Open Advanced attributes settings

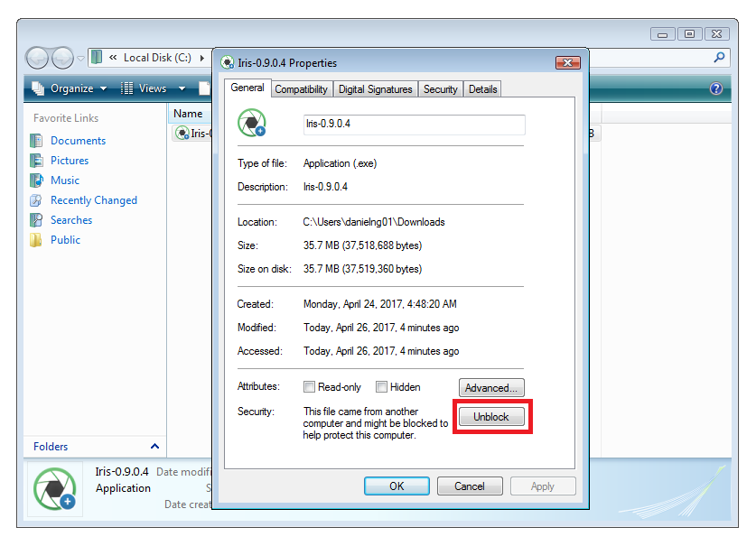coord(491,387)
